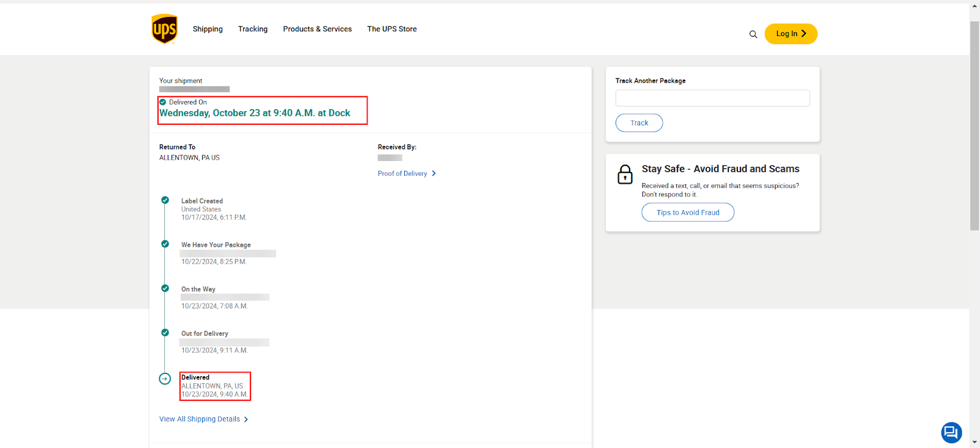The height and width of the screenshot is (448, 980).
Task: Open The UPS Store menu
Action: coord(391,29)
